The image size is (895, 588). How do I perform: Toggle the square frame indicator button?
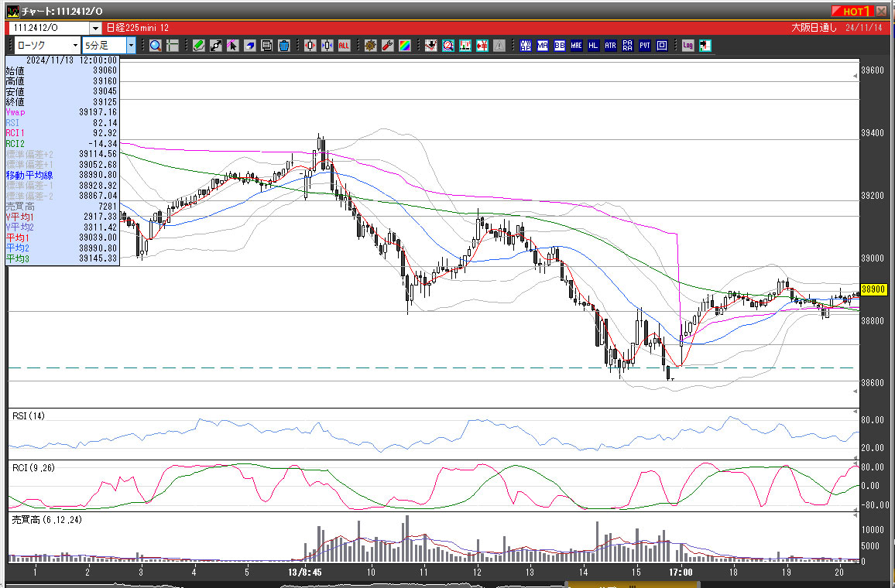tap(662, 46)
